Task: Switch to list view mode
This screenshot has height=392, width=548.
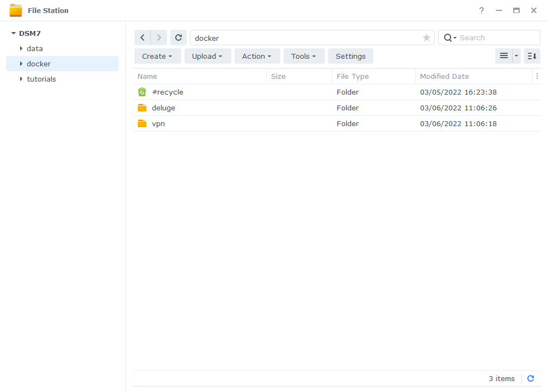Action: click(503, 56)
